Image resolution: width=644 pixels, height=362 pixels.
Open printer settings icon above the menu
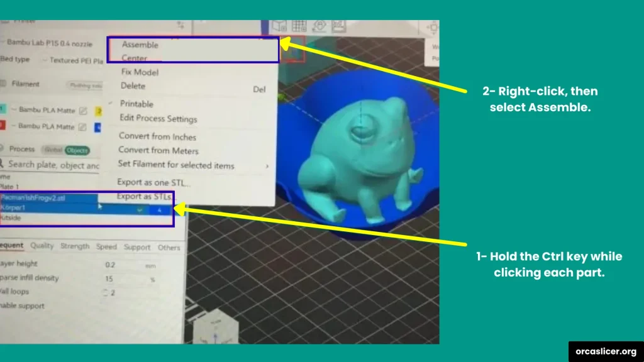click(180, 25)
